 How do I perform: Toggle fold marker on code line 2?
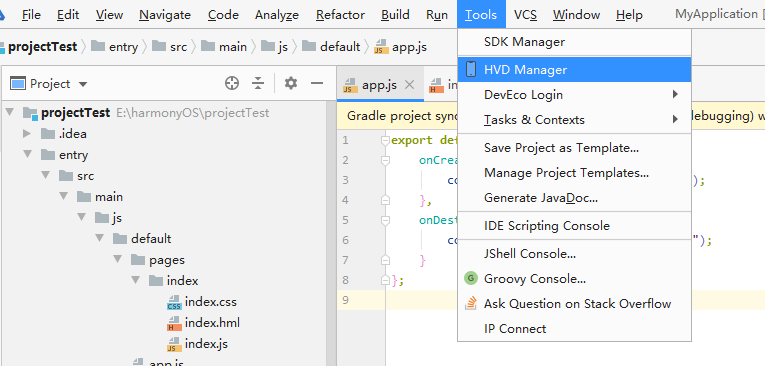point(385,160)
